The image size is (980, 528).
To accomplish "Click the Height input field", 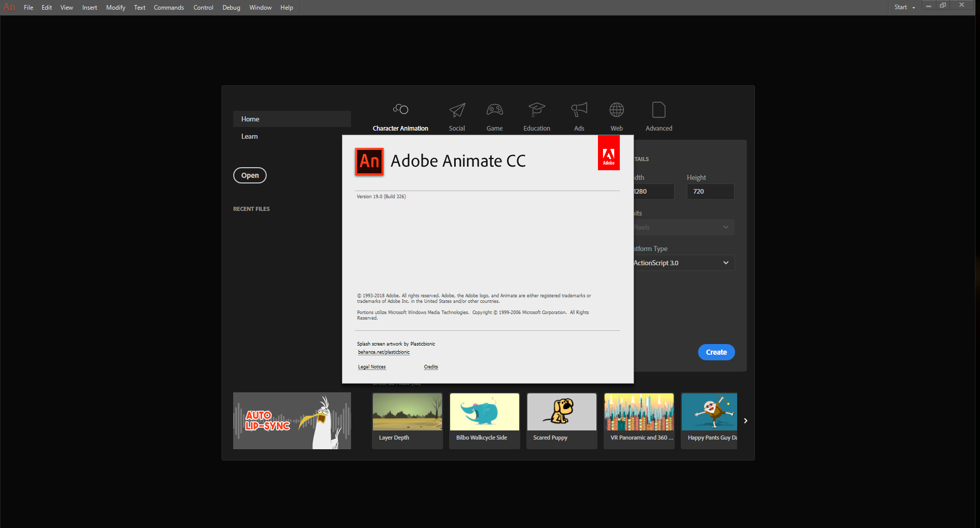I will pyautogui.click(x=710, y=192).
